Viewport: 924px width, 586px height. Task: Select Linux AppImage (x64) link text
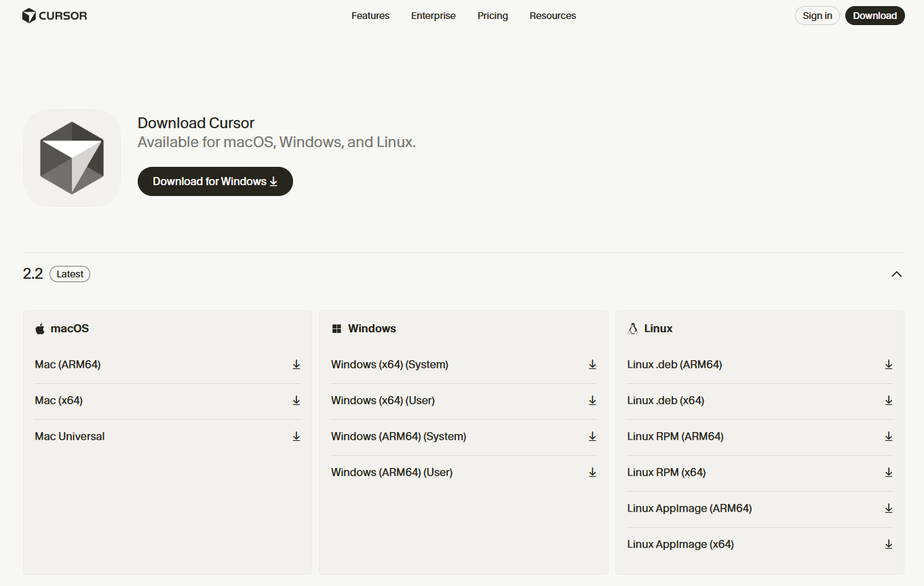(681, 545)
